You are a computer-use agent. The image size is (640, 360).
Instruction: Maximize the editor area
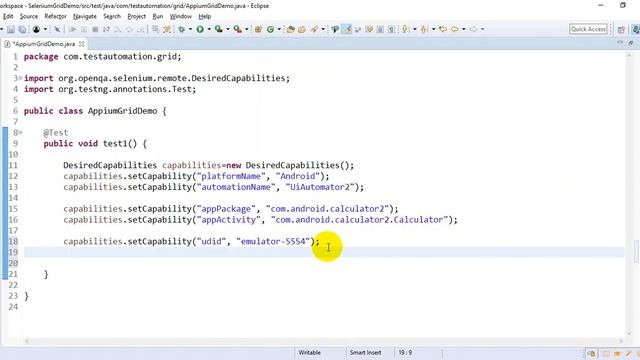tap(631, 42)
